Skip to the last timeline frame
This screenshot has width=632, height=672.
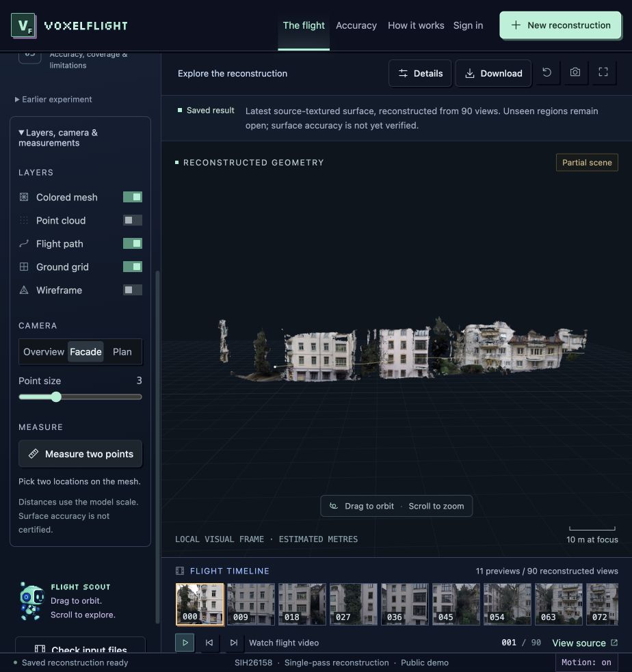point(234,643)
